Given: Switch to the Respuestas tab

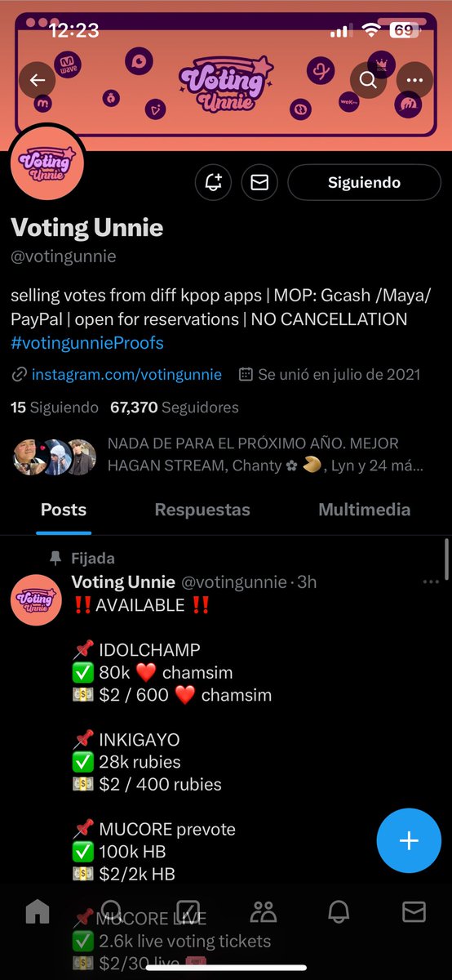Looking at the screenshot, I should pyautogui.click(x=202, y=510).
